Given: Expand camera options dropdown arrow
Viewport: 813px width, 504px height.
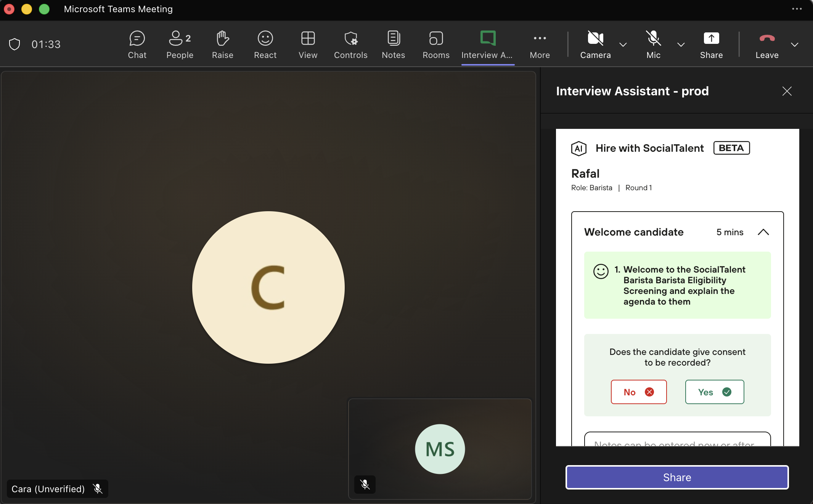Looking at the screenshot, I should (623, 45).
